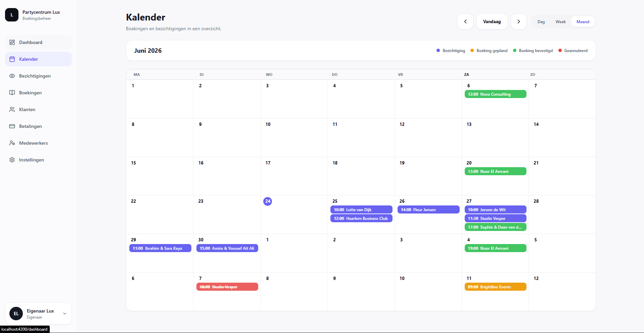Click the EL user avatar
This screenshot has height=333, width=644.
16,314
